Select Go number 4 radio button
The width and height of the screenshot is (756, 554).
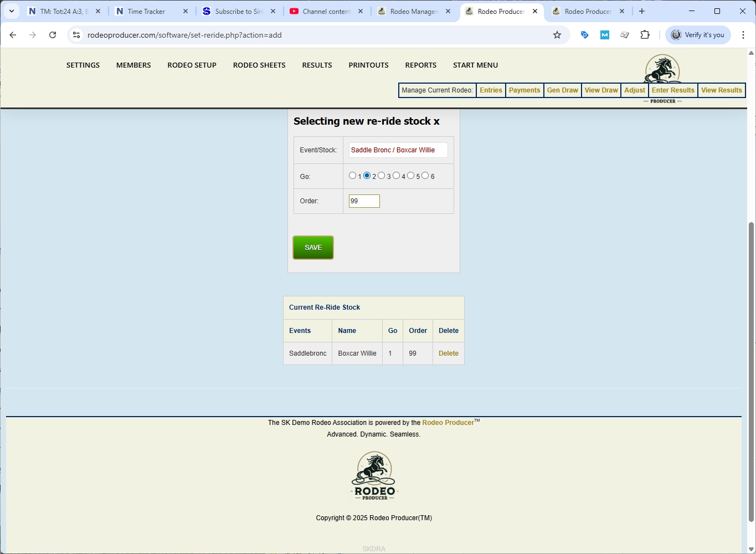coord(396,175)
